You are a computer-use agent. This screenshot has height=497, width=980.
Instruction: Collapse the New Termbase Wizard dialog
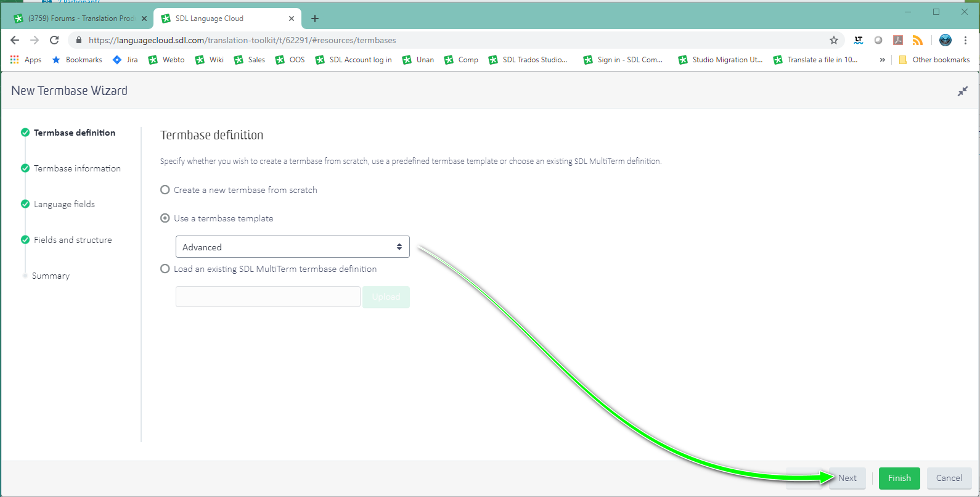pyautogui.click(x=962, y=91)
